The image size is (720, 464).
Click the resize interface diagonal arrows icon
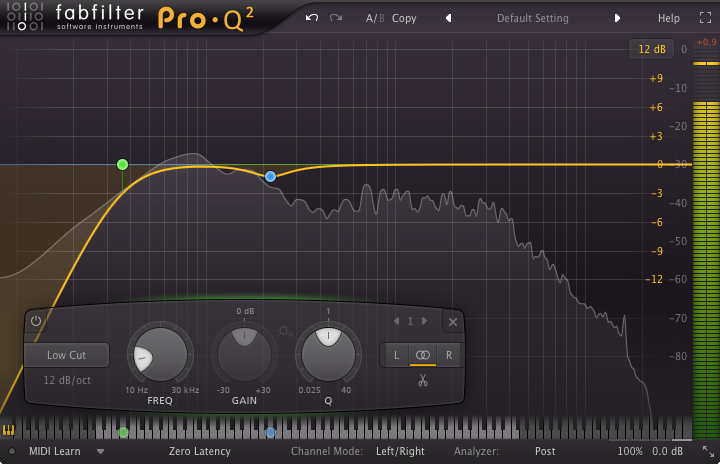click(709, 451)
